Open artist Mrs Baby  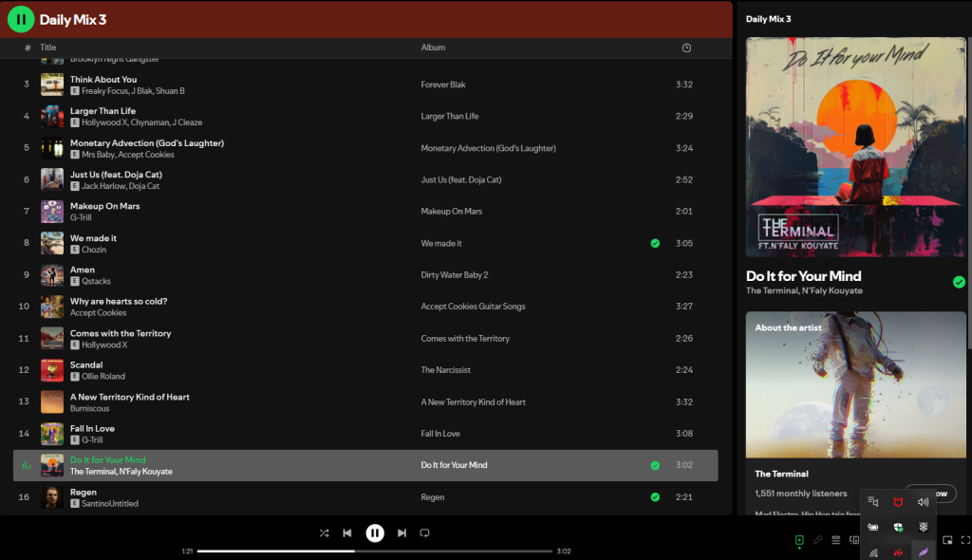point(98,155)
